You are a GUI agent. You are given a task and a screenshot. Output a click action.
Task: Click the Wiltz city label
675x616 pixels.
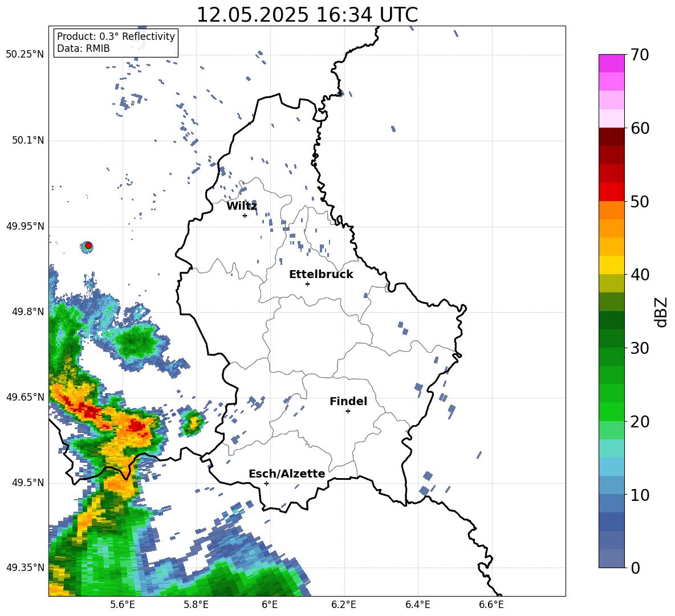[x=242, y=206]
